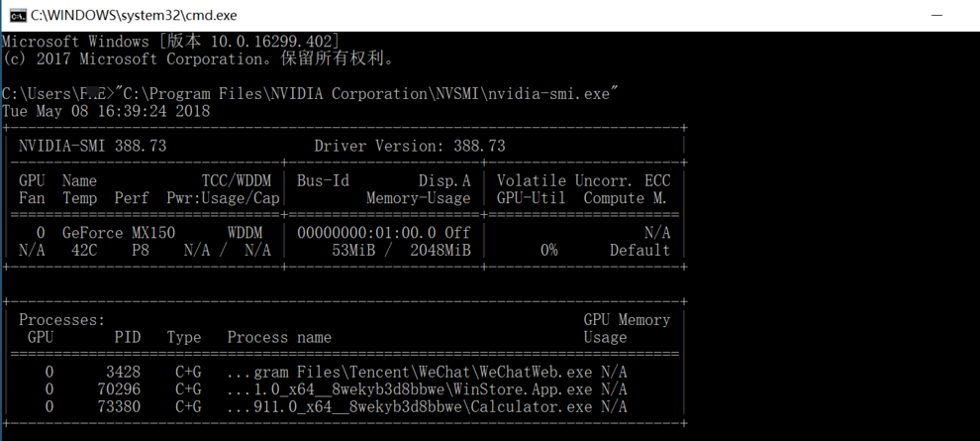Click the C:\WINDOWS\system32\cmd.exe title text

click(133, 15)
